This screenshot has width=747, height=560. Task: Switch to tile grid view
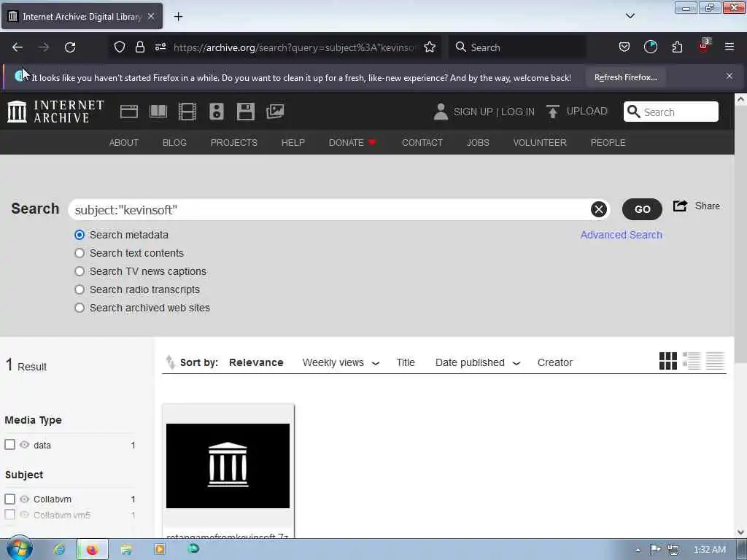[x=668, y=361]
